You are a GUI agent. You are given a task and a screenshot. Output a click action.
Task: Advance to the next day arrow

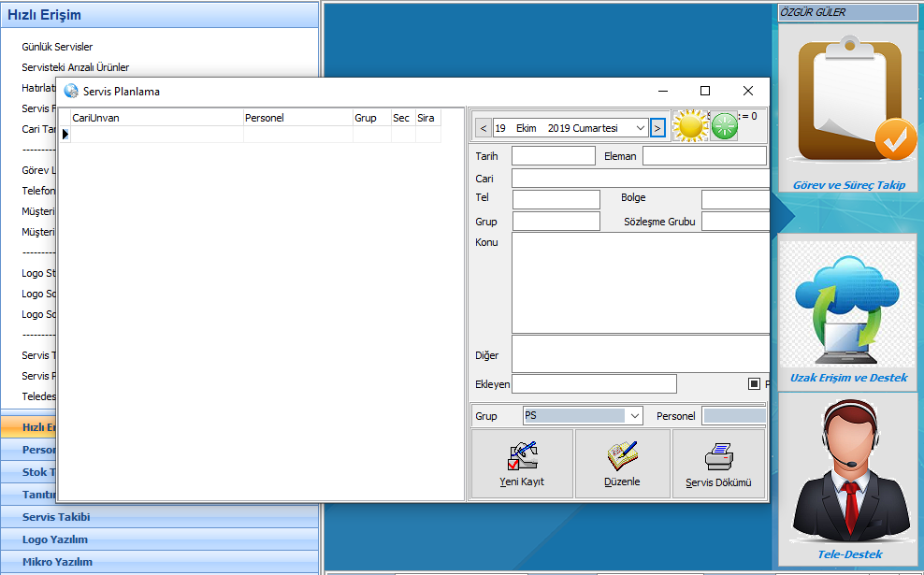click(657, 128)
